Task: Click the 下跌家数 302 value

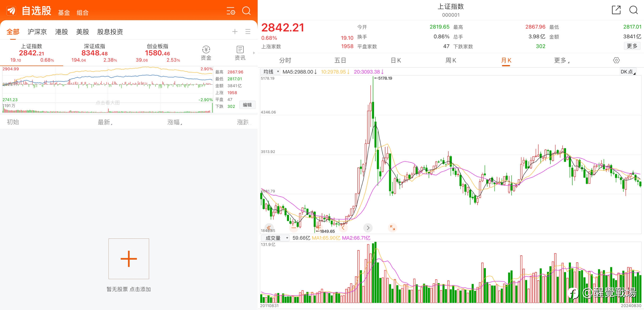Action: [x=540, y=46]
